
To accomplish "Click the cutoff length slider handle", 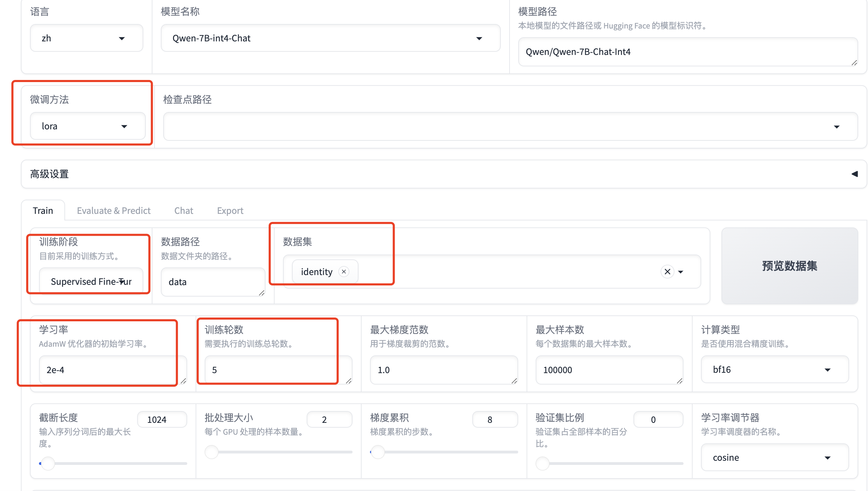I will (x=48, y=463).
